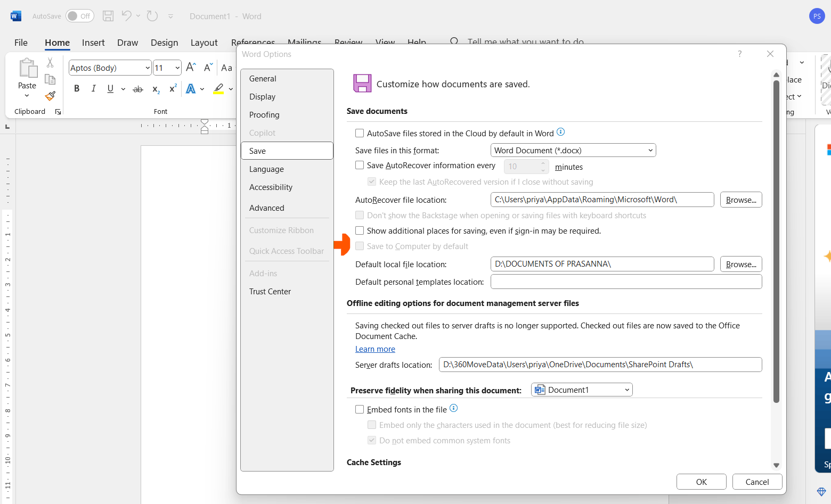Viewport: 831px width, 504px height.
Task: Apply Superscript formatting
Action: 173,89
